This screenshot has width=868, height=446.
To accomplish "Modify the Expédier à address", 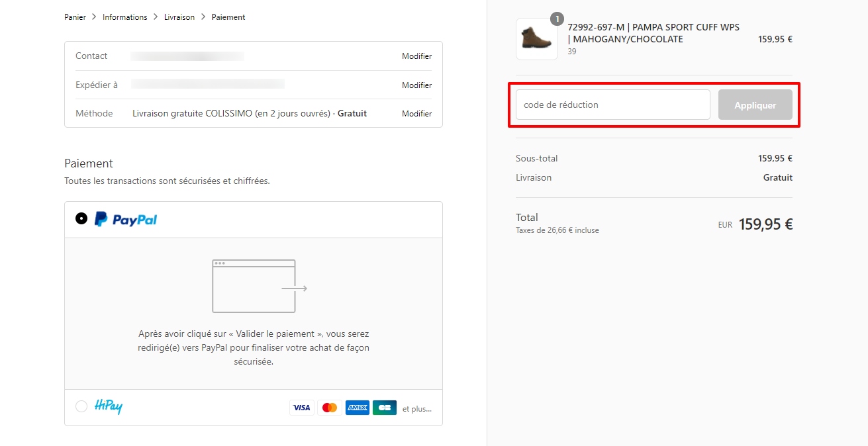I will (x=417, y=85).
